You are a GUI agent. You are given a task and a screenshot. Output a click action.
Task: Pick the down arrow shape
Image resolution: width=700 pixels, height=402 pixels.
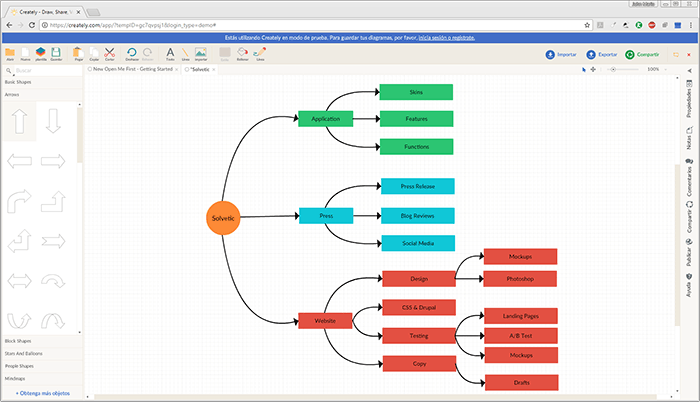[x=53, y=121]
